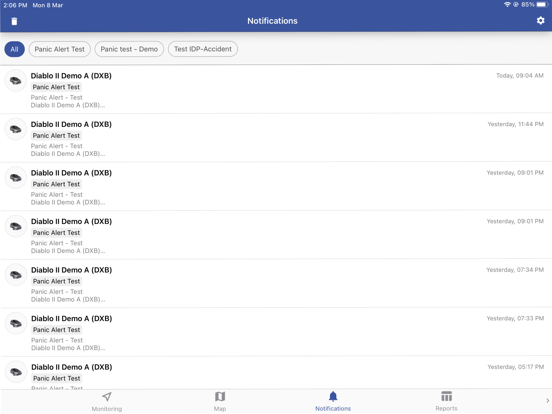Filter by Panic Alert Test chip
The height and width of the screenshot is (414, 552).
point(59,49)
